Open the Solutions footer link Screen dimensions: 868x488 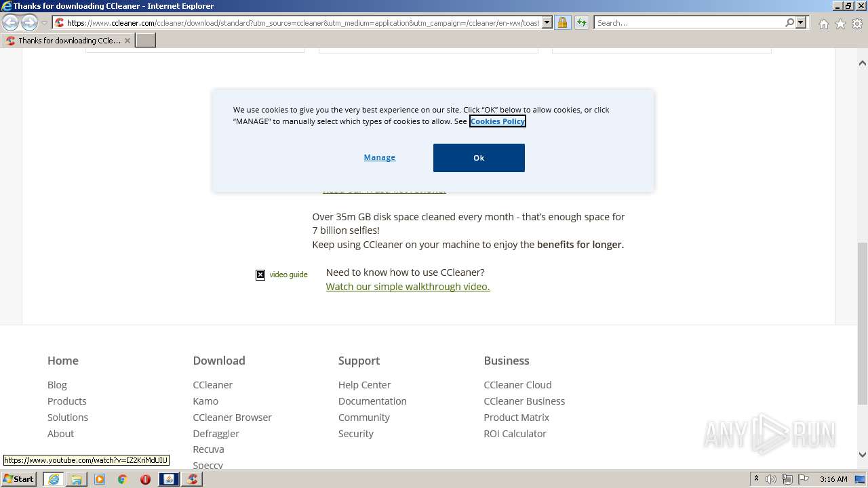68,418
